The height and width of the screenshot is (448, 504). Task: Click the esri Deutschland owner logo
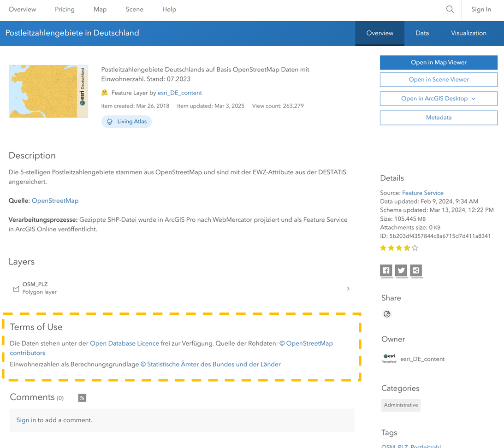(389, 358)
